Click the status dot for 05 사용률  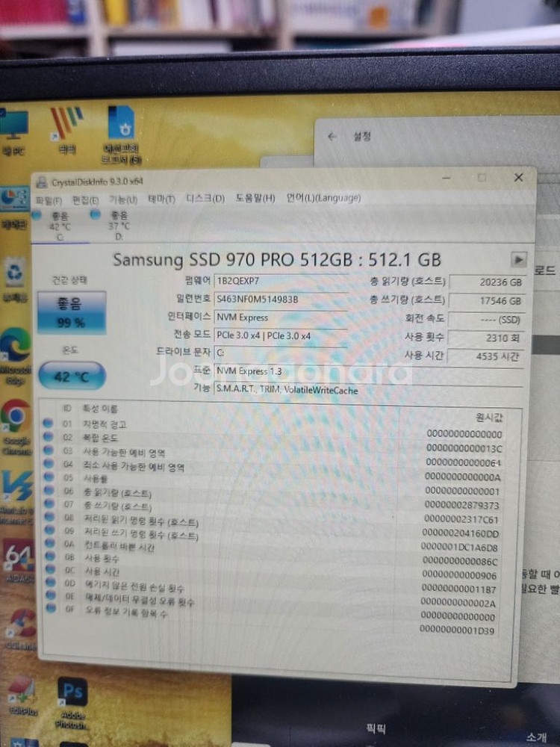click(49, 476)
